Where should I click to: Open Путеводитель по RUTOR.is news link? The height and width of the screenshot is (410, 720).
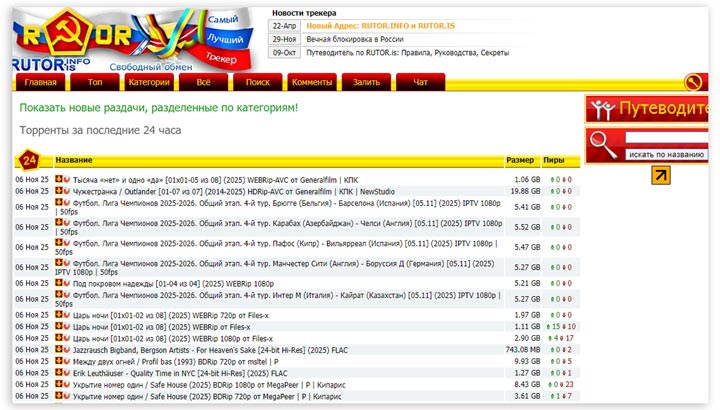(x=408, y=52)
